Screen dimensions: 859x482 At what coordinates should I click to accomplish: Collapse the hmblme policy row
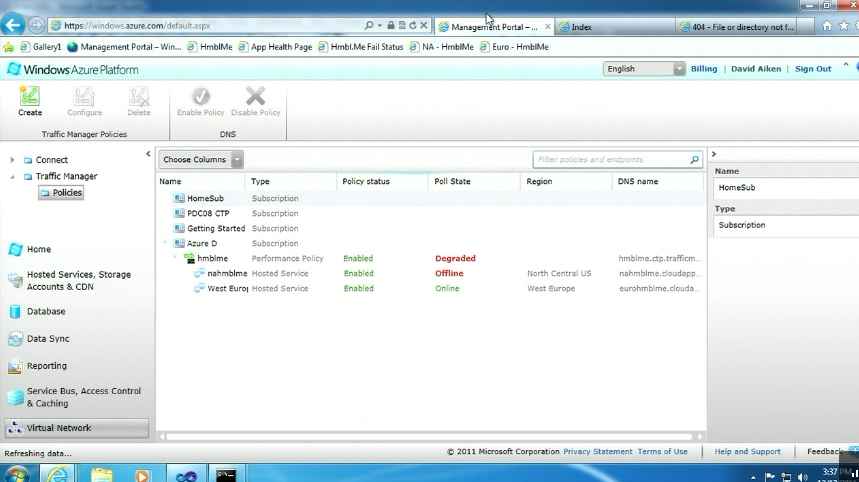175,256
